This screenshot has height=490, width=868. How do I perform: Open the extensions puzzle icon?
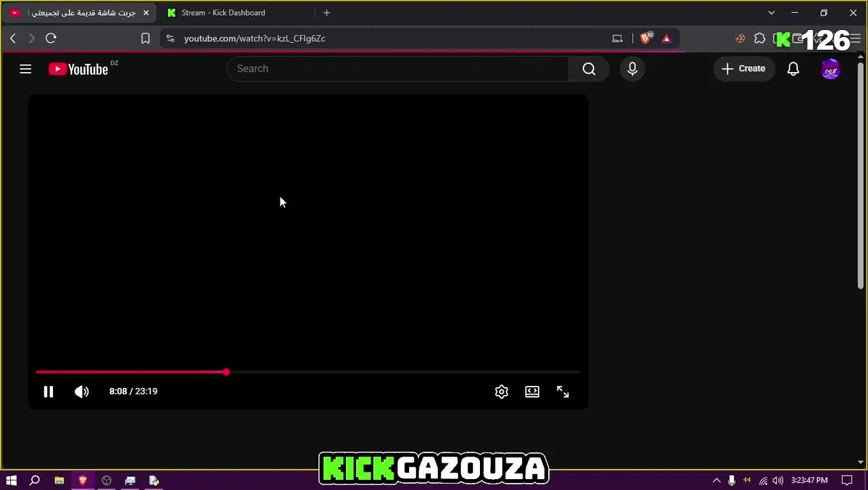point(760,39)
